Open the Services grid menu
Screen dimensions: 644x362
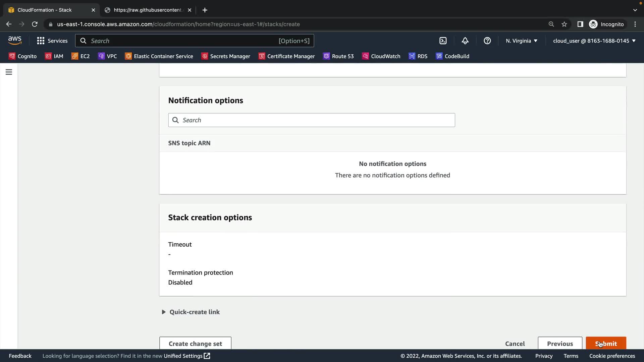[52, 41]
